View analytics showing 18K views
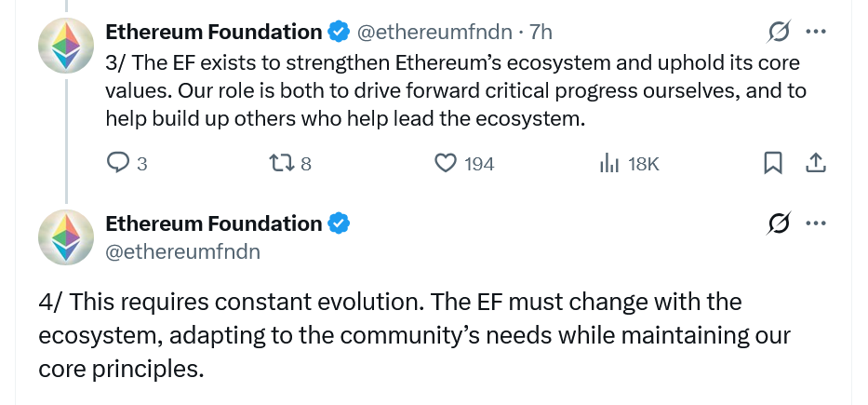 pos(610,164)
